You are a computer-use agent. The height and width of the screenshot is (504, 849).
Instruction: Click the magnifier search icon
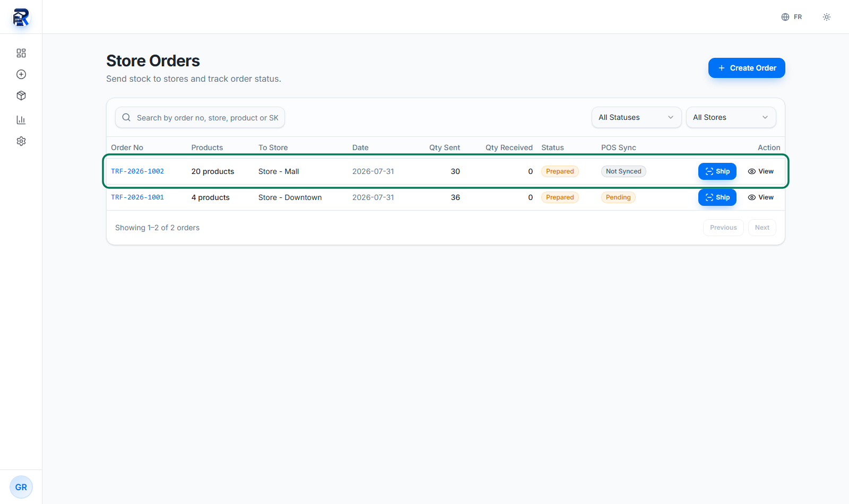coord(126,117)
